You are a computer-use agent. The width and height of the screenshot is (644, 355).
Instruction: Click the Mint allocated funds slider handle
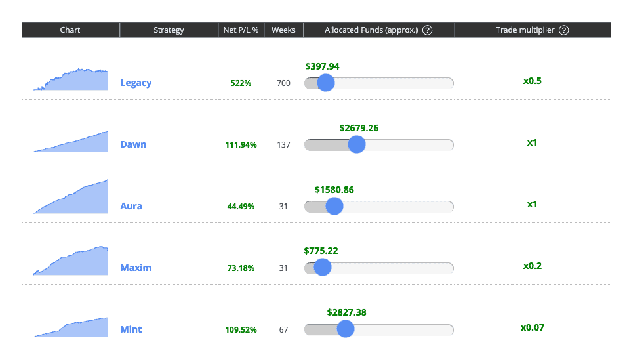[346, 329]
